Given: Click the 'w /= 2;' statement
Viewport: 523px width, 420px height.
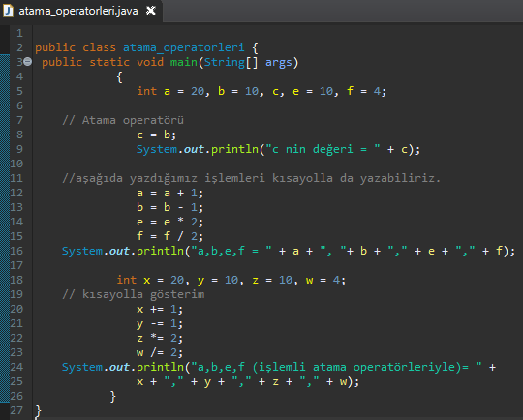Looking at the screenshot, I should pos(160,352).
